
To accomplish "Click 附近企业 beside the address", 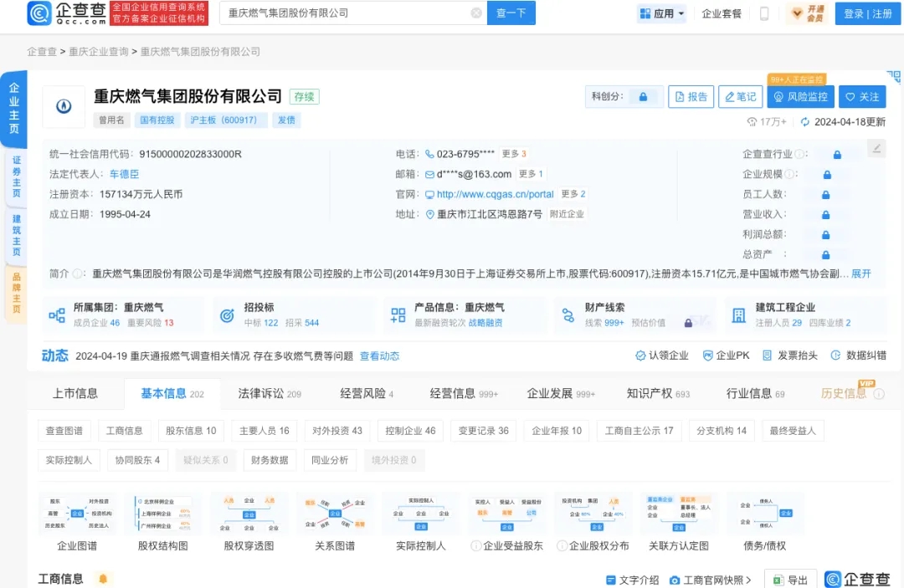I will (x=567, y=214).
